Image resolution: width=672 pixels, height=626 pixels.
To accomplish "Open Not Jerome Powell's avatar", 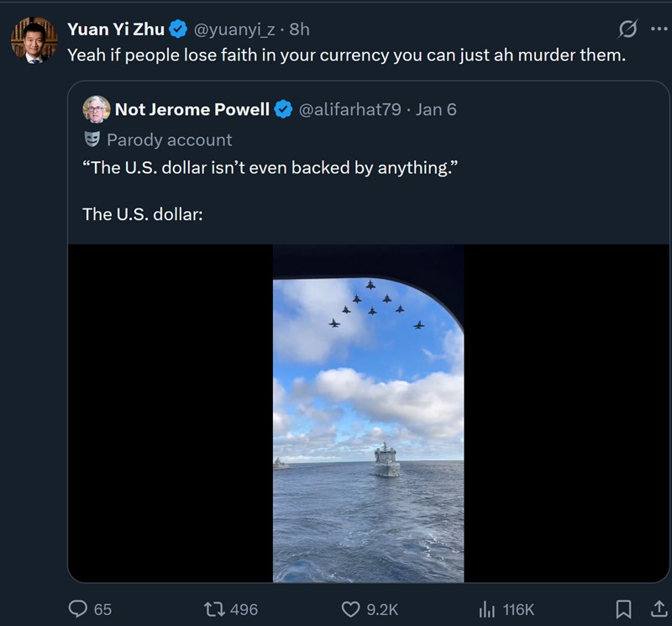I will 97,109.
